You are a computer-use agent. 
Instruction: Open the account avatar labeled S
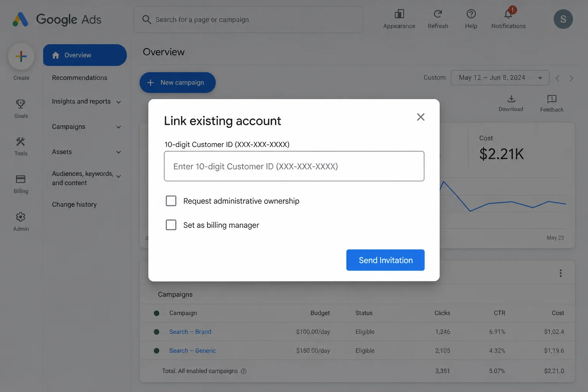click(563, 19)
